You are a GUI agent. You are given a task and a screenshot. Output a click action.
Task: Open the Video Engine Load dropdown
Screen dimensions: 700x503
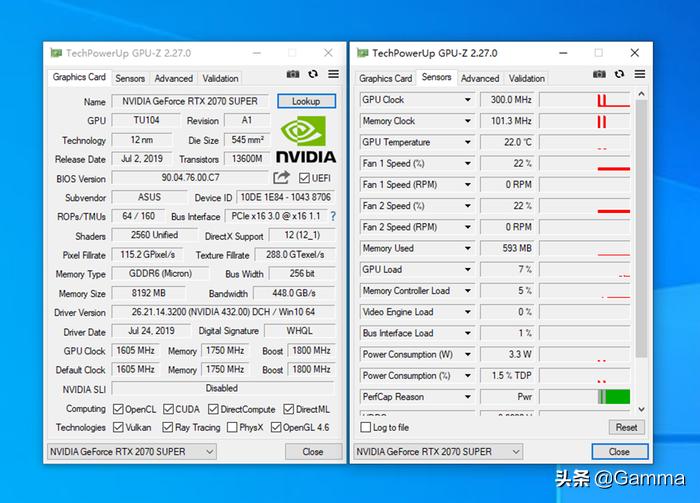[467, 312]
